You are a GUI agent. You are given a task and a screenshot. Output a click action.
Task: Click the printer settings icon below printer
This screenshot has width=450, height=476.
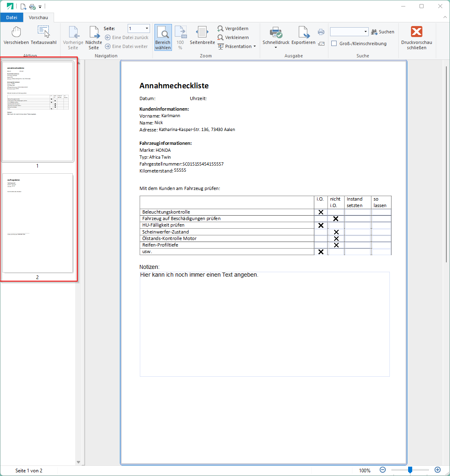321,44
